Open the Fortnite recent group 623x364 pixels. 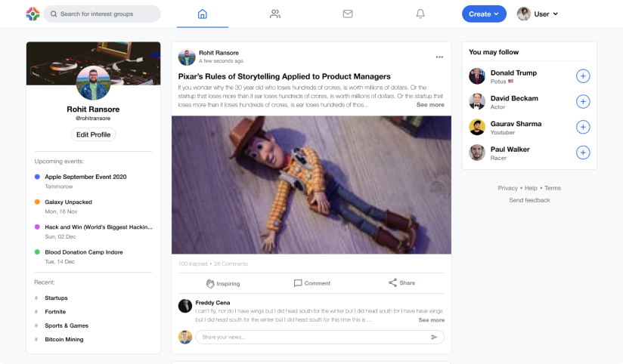point(55,312)
